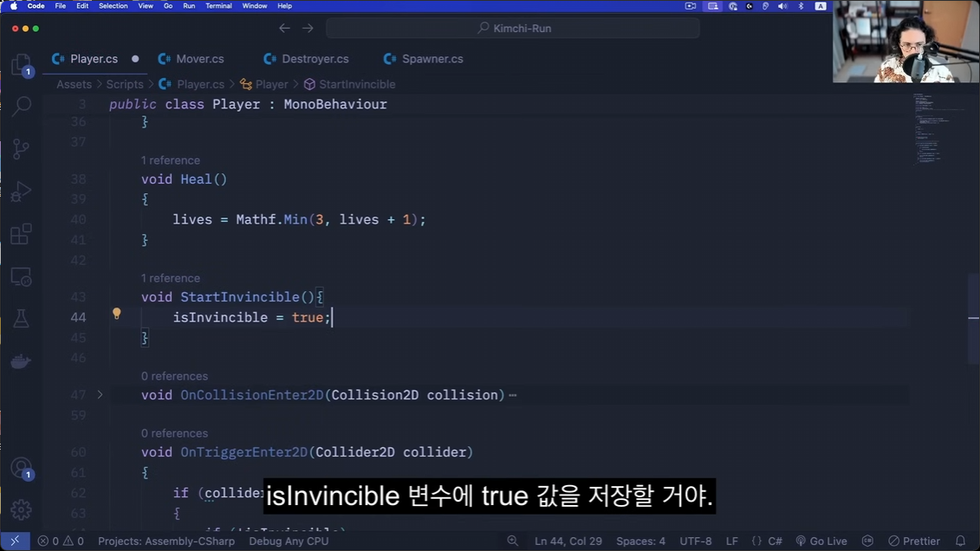Click Debug Any CPU status item

(289, 541)
